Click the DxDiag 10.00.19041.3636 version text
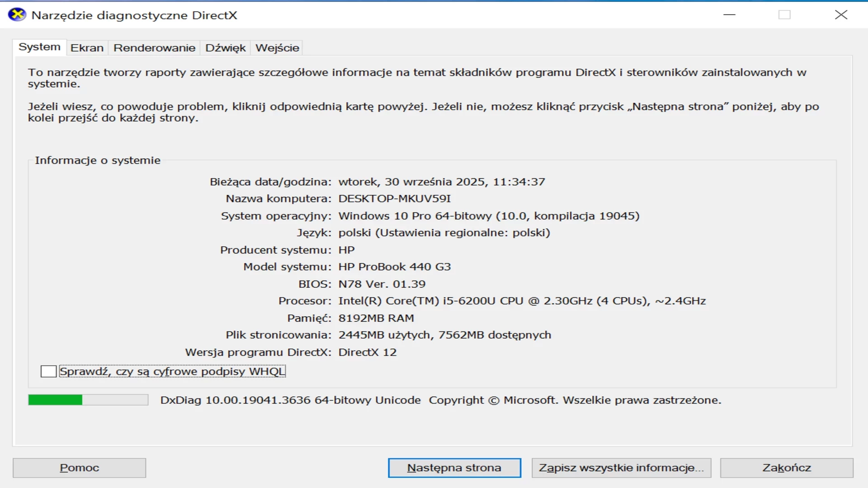Viewport: 868px width, 488px height. tap(290, 400)
